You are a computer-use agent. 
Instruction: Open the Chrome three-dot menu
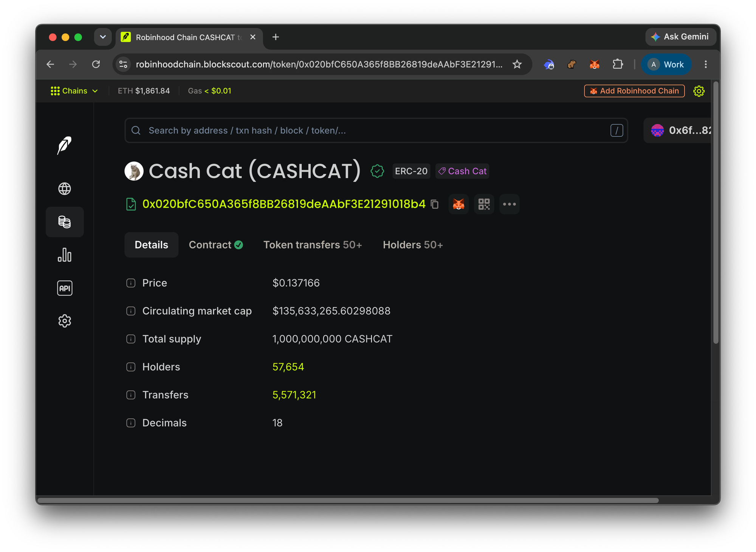(x=705, y=64)
